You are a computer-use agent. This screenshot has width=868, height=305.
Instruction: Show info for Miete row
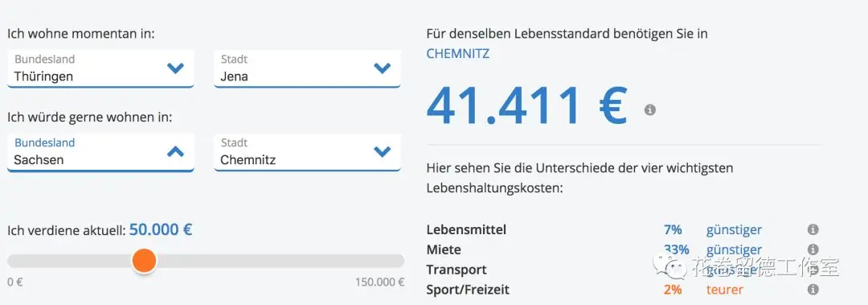pyautogui.click(x=813, y=249)
